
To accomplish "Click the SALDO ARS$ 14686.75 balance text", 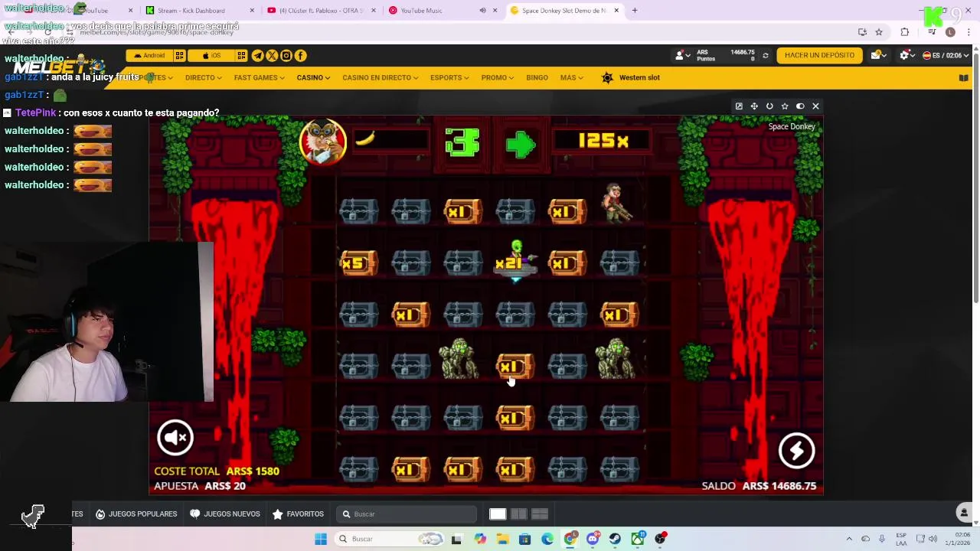I will tap(759, 486).
